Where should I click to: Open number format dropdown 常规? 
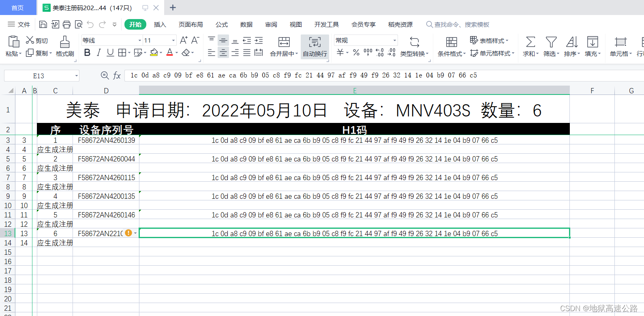click(395, 41)
